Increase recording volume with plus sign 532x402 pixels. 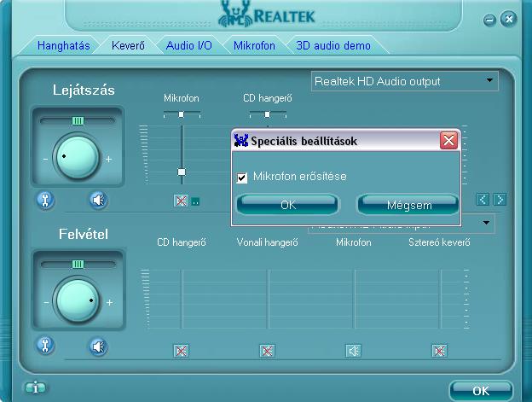point(109,302)
